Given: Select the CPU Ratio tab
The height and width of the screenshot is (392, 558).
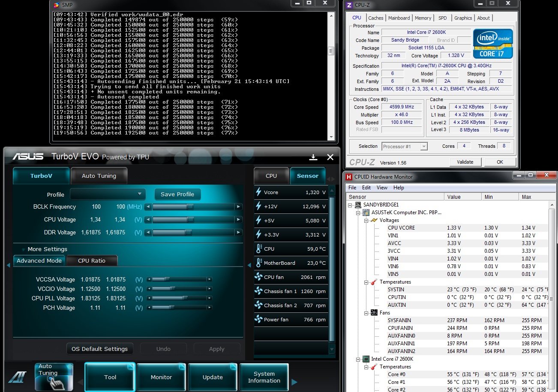Looking at the screenshot, I should coord(92,260).
